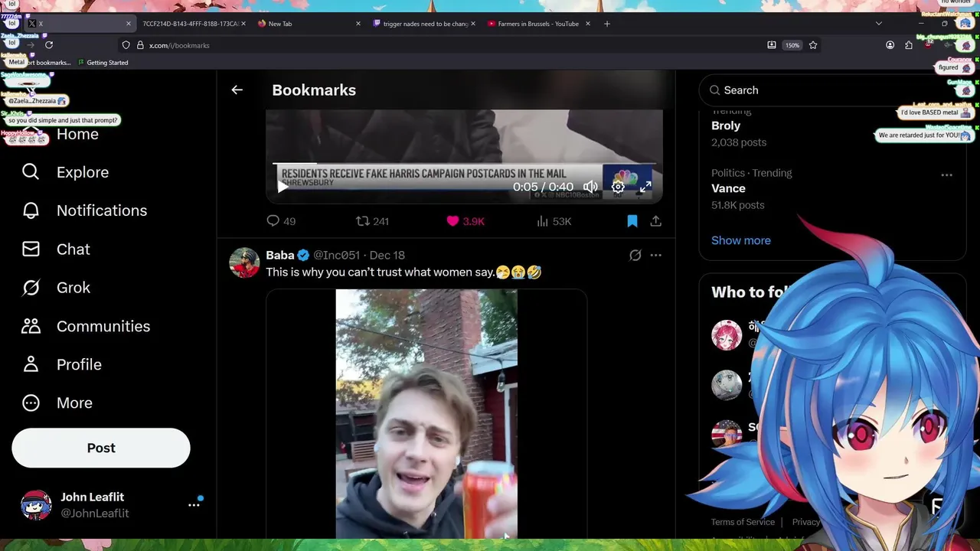Screen dimensions: 980x551
Task: Expand list all tabs chevron
Action: coord(879,24)
